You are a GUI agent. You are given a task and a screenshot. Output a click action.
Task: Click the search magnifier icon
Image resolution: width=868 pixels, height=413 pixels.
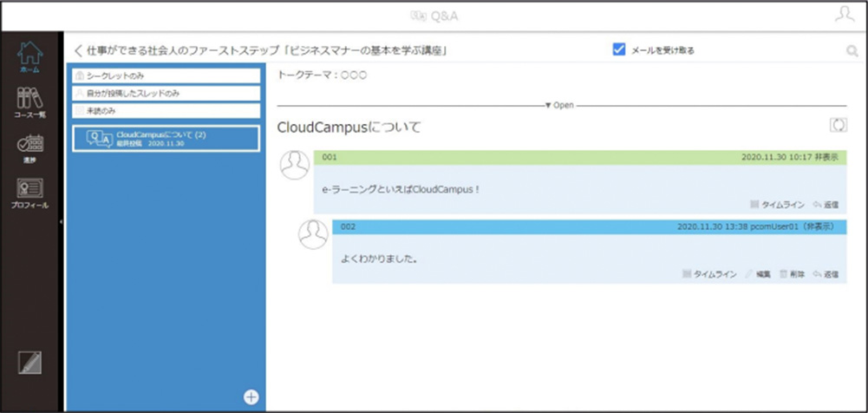pos(852,51)
